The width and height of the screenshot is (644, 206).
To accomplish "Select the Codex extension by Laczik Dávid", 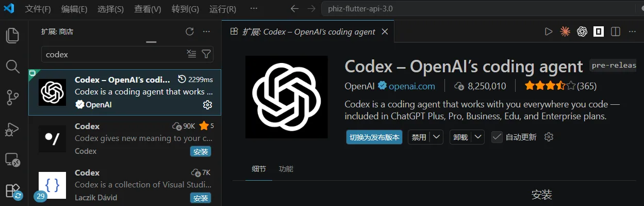I will pos(125,185).
